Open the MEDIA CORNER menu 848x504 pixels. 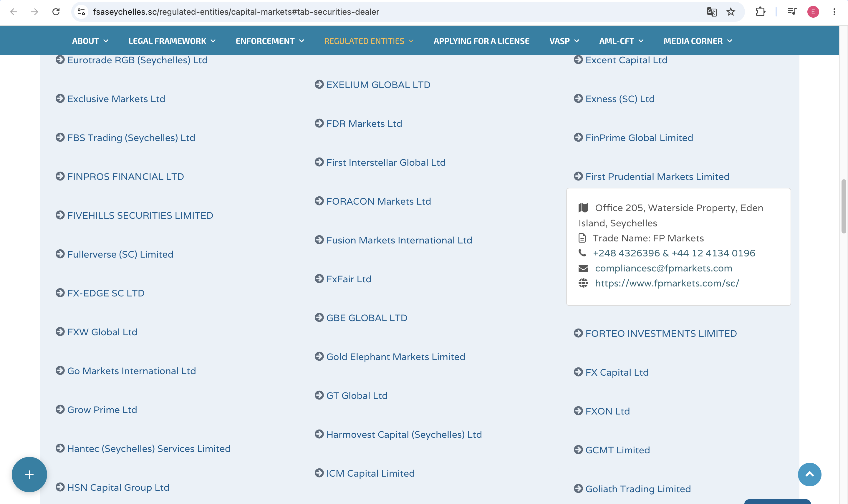[x=698, y=41]
